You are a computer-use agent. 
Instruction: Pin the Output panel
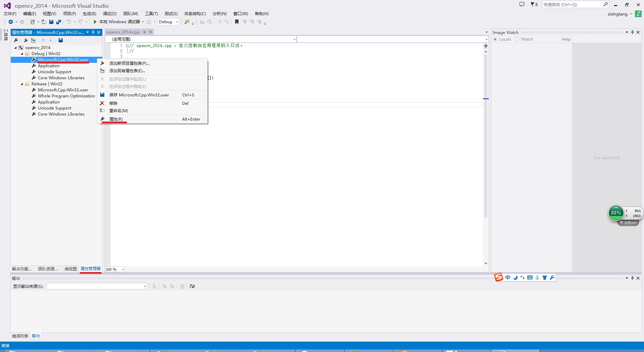[x=632, y=278]
